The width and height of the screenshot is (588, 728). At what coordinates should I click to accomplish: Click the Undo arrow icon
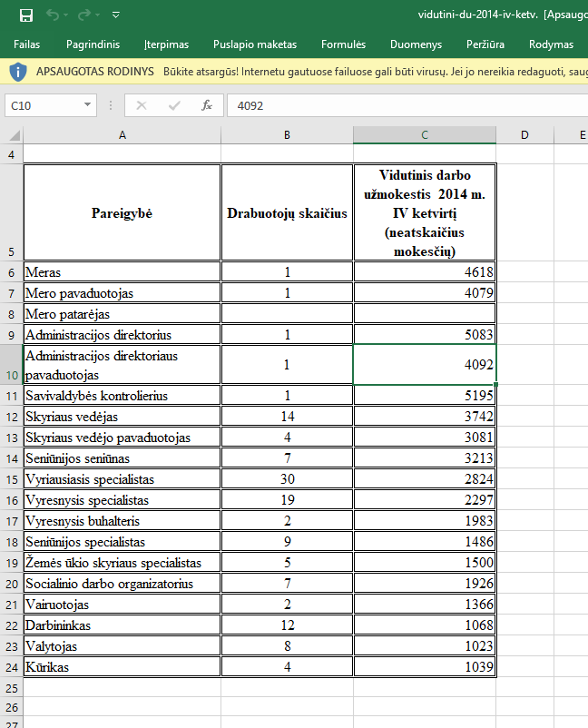click(x=52, y=15)
